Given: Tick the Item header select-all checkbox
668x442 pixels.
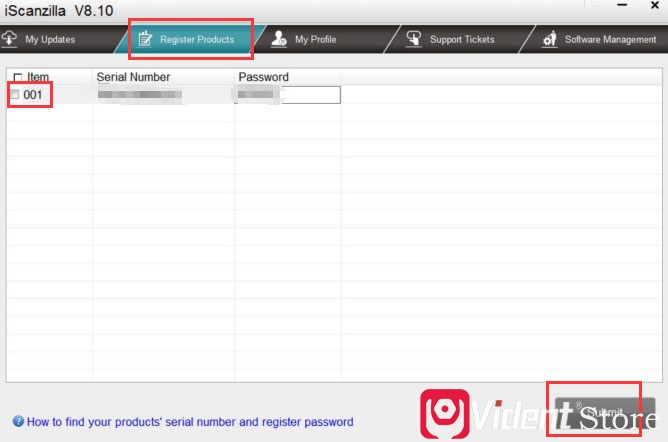Looking at the screenshot, I should pyautogui.click(x=17, y=77).
